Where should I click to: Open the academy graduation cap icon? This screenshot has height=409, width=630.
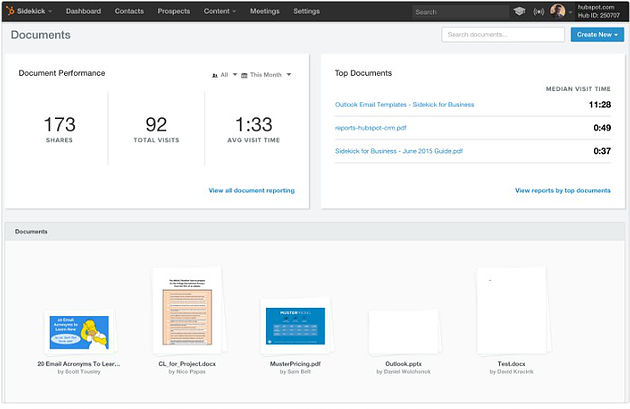coord(519,11)
